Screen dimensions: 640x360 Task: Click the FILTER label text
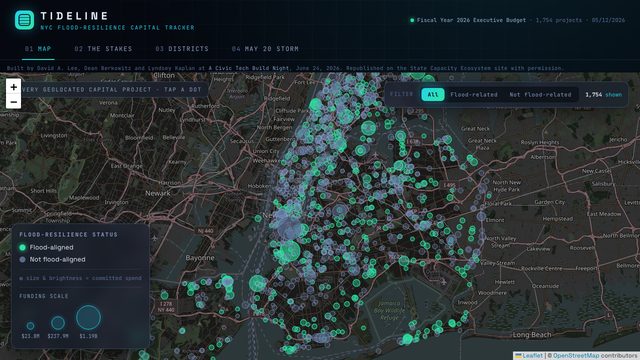pyautogui.click(x=401, y=94)
